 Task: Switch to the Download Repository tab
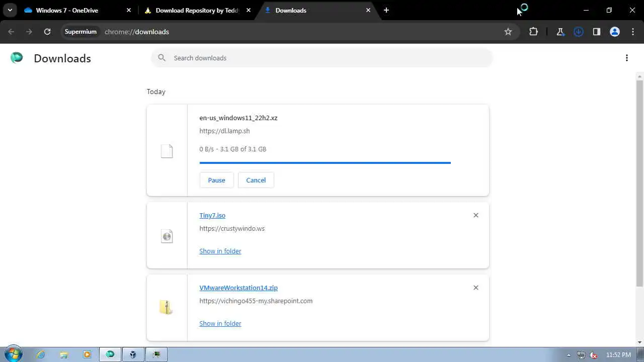tap(197, 10)
